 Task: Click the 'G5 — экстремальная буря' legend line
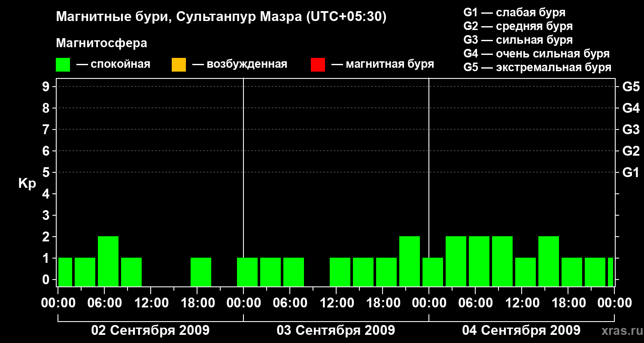pyautogui.click(x=538, y=67)
